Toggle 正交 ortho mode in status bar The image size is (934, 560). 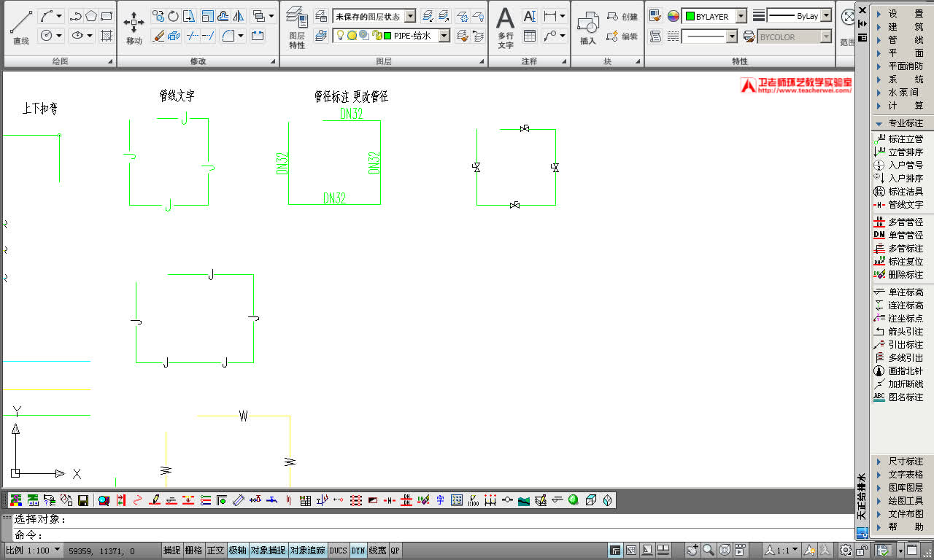pos(215,551)
